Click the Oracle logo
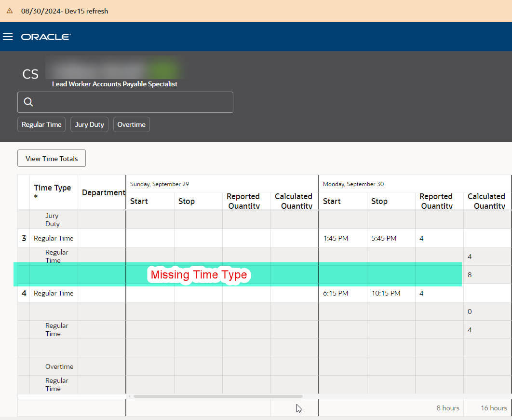This screenshot has height=420, width=512. point(46,37)
